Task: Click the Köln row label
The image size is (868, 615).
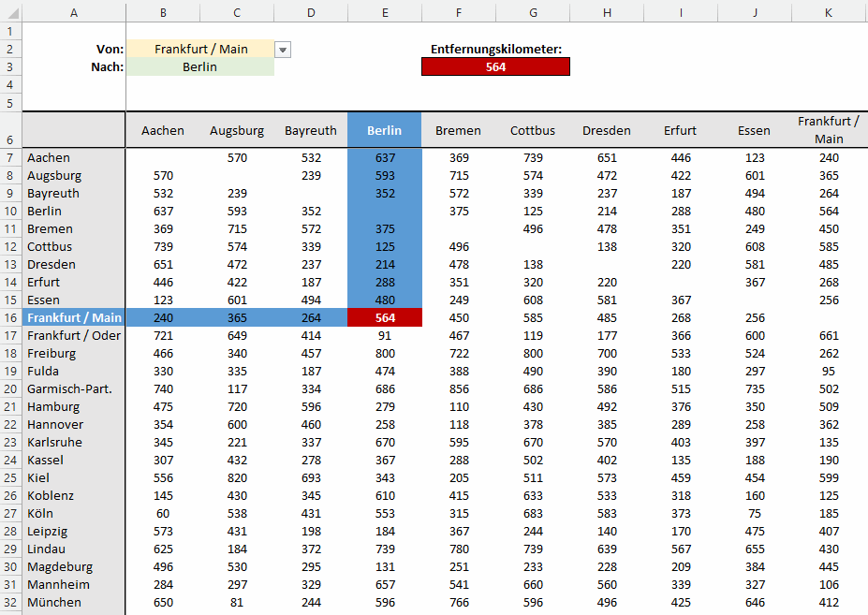Action: 40,513
